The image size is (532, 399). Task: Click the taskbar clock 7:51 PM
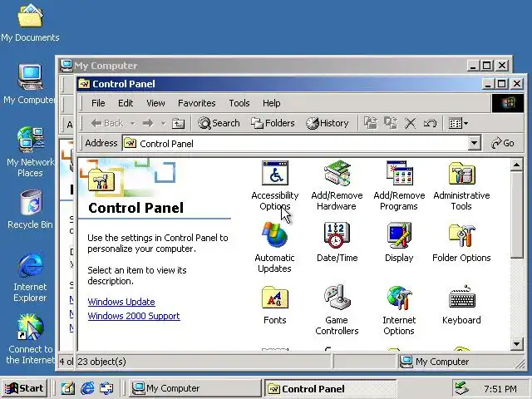point(500,389)
